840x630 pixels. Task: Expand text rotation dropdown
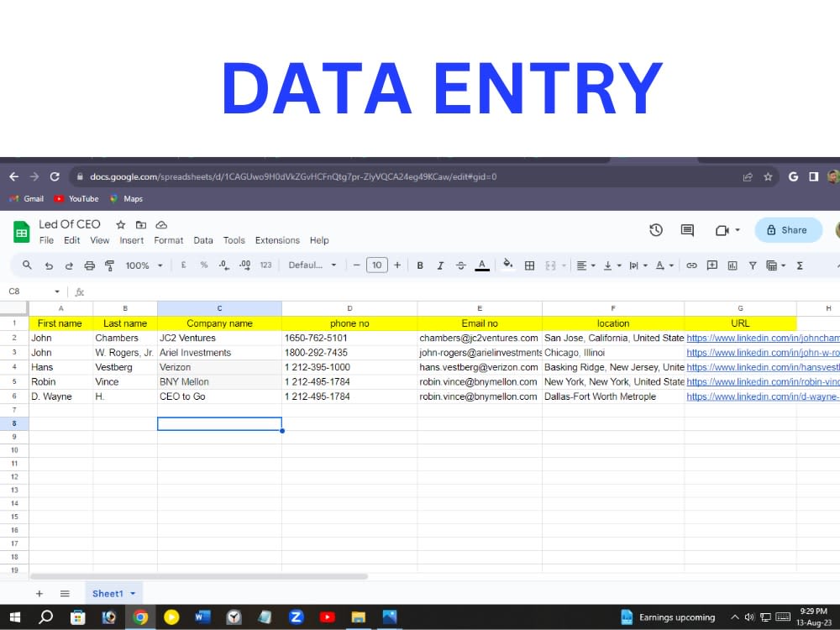coord(672,265)
